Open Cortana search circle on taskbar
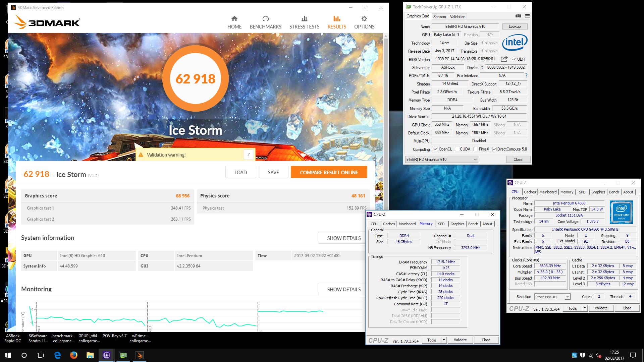The width and height of the screenshot is (644, 362). (24, 355)
